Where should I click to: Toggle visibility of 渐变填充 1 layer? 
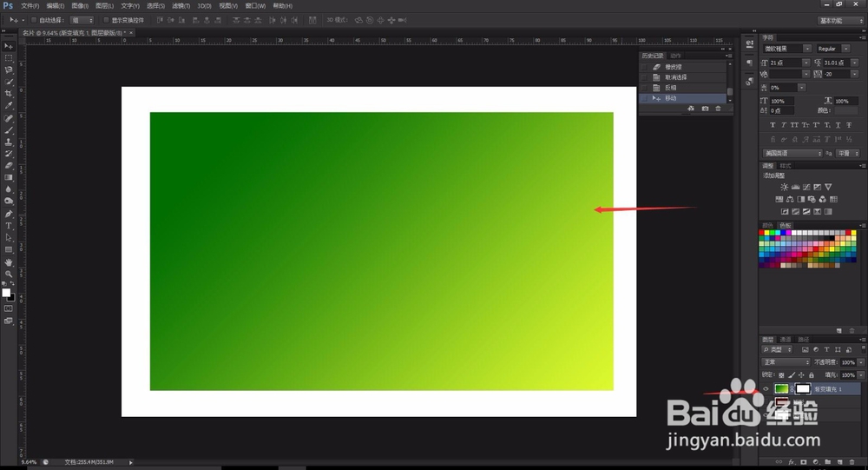point(766,389)
